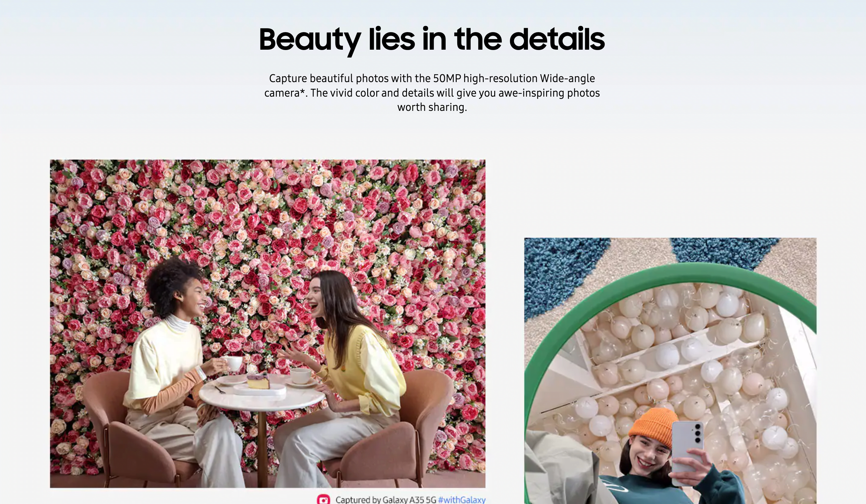The image size is (866, 504).
Task: Click the "Captured by Galaxy A35 5G" caption
Action: (x=386, y=499)
